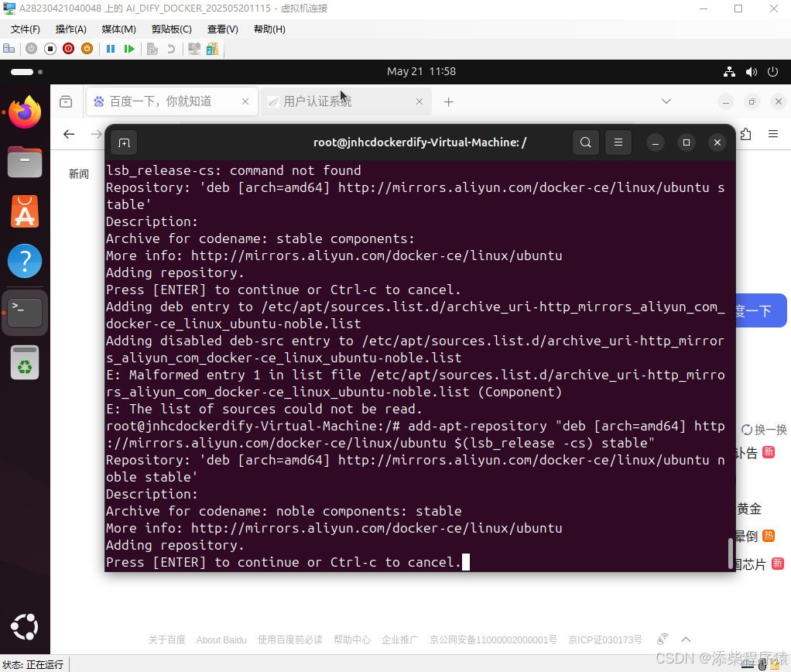Open the Trash from the dock
Image resolution: width=791 pixels, height=672 pixels.
pyautogui.click(x=25, y=363)
